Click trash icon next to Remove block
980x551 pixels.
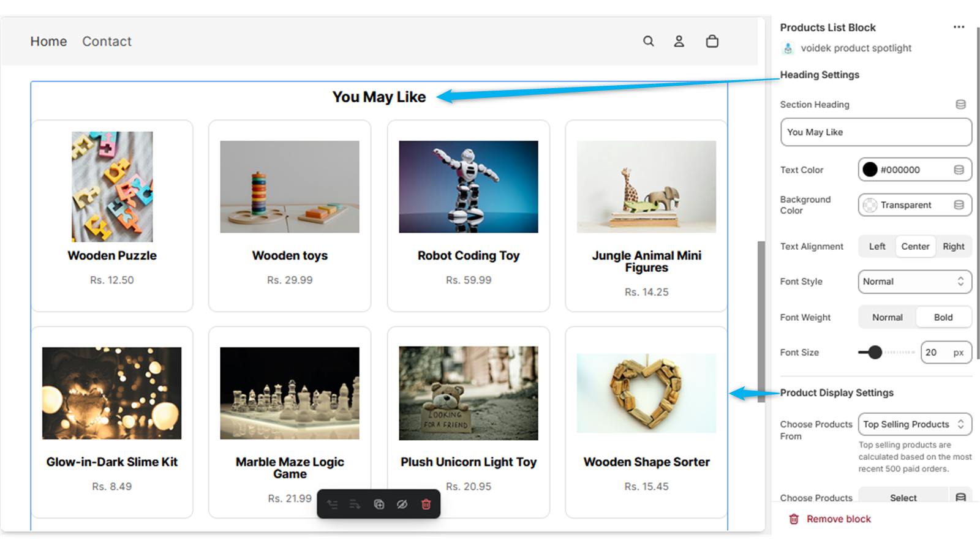click(794, 519)
